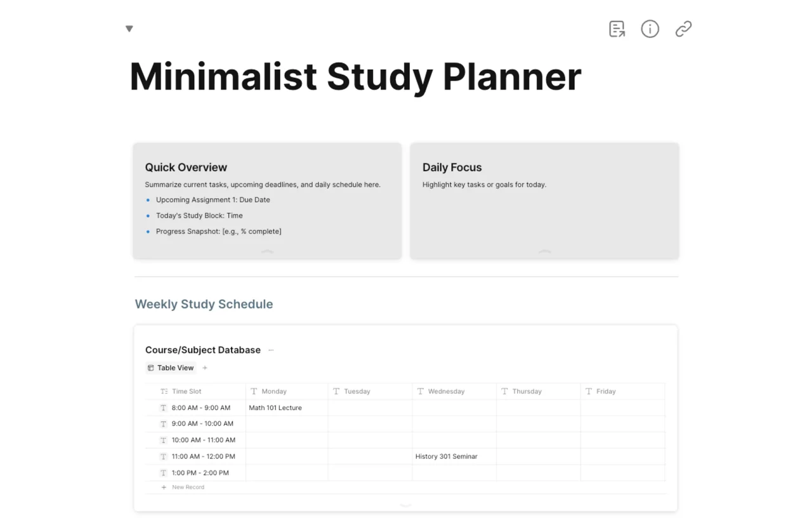Copy page link using chain icon
This screenshot has width=812, height=518.
(683, 29)
